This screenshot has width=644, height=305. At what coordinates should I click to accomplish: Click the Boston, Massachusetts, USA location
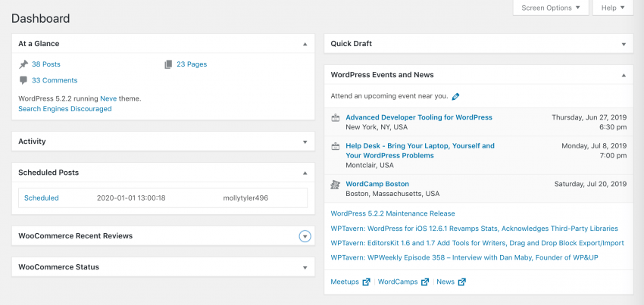(x=392, y=194)
